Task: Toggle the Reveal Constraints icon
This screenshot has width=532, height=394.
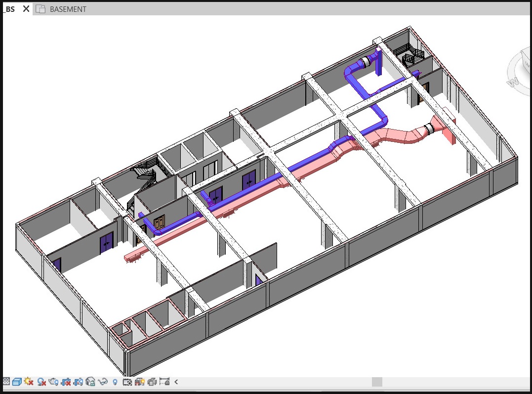Action: (164, 382)
